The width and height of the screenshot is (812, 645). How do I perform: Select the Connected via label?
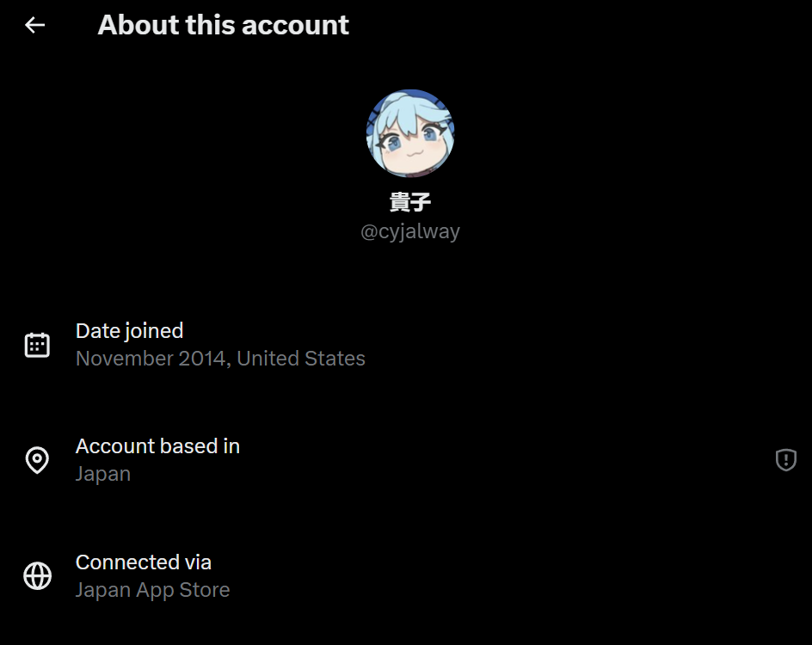tap(144, 562)
